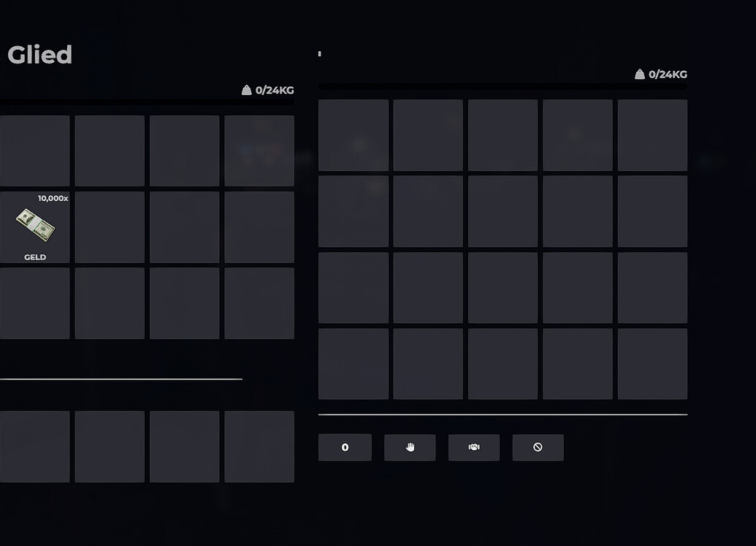This screenshot has height=546, width=756.
Task: Select the empty slot right of GELD
Action: coord(109,227)
